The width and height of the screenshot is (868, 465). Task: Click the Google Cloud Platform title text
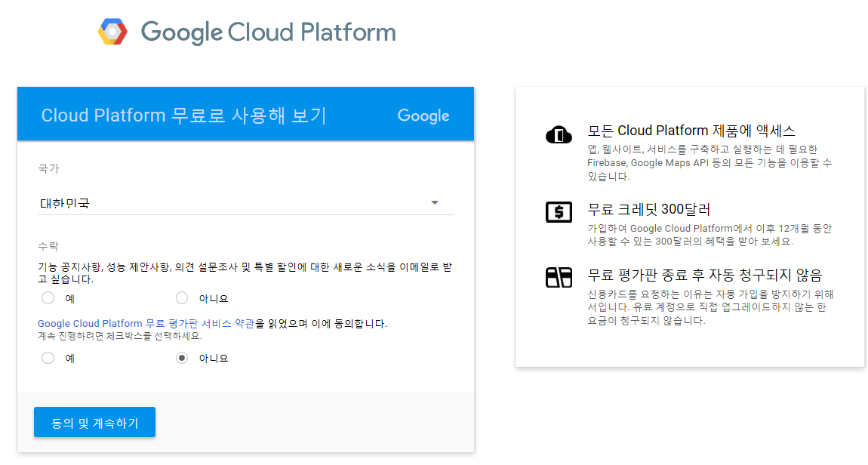[269, 32]
